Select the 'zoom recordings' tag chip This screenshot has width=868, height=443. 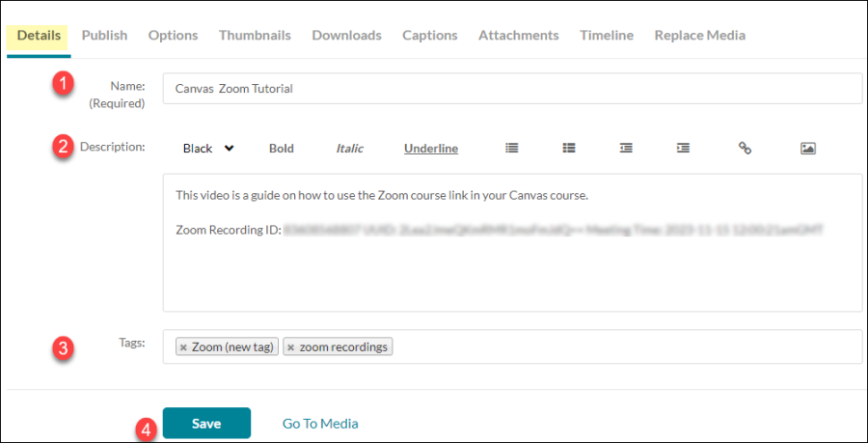pos(338,347)
